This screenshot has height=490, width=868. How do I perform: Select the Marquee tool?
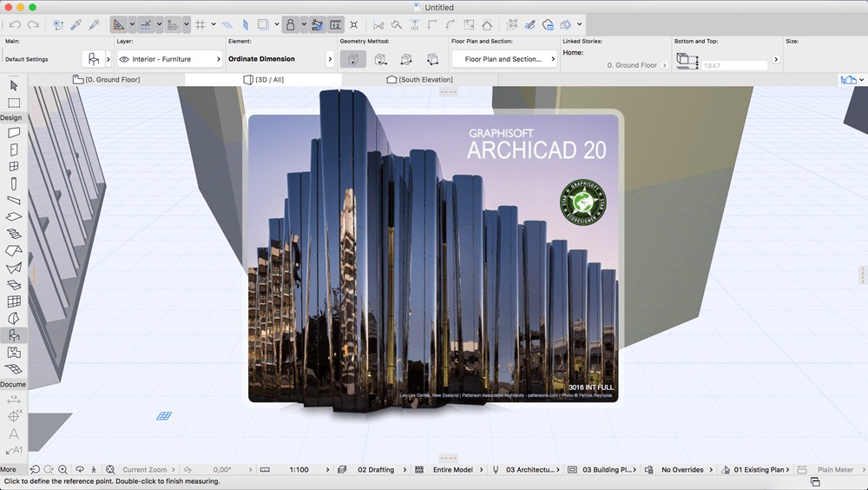(x=14, y=103)
